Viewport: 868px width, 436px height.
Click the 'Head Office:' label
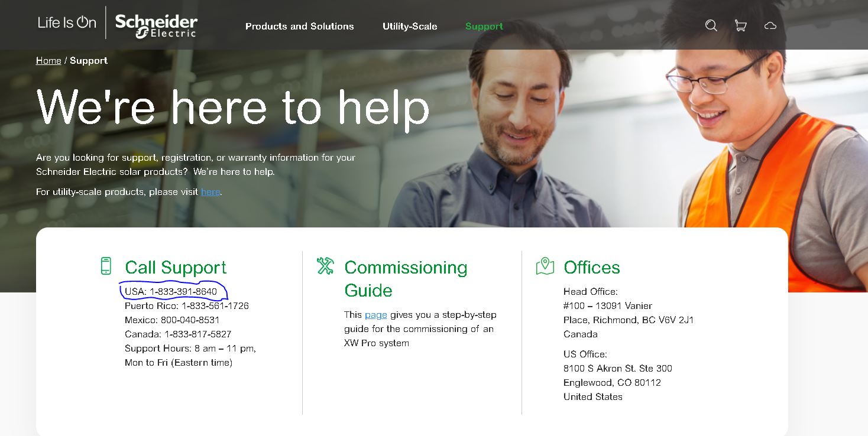[591, 292]
